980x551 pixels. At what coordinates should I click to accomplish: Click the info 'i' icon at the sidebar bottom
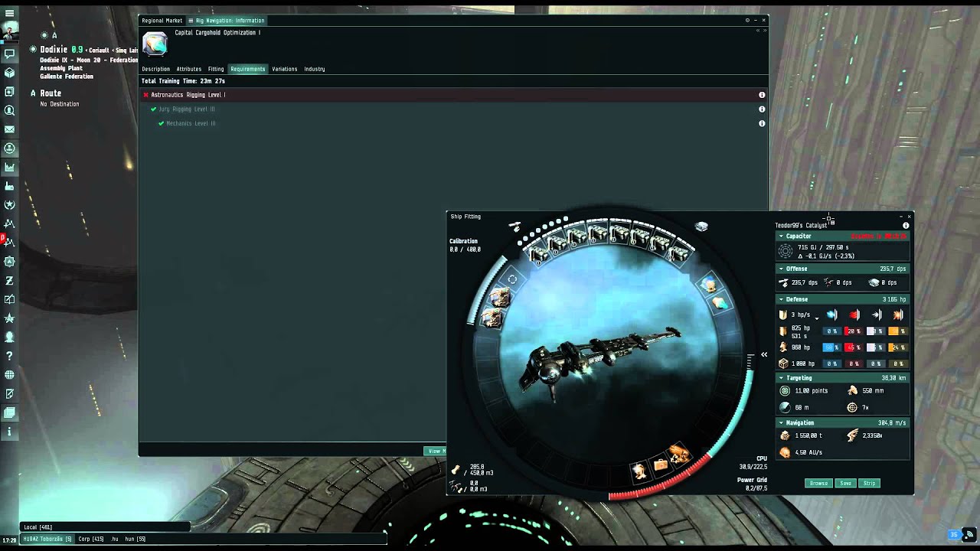coord(9,432)
